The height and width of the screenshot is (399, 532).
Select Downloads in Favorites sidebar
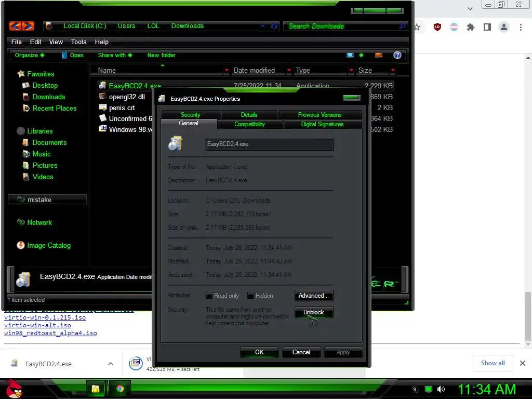coord(48,97)
